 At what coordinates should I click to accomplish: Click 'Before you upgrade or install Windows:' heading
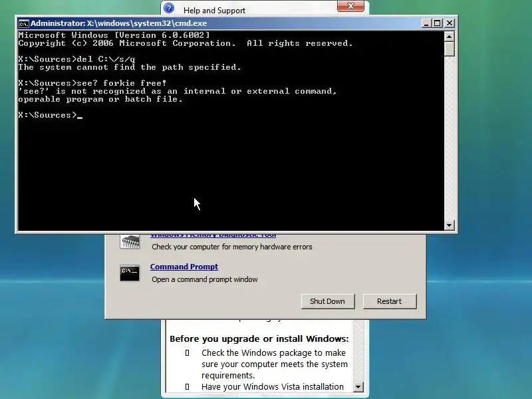259,339
